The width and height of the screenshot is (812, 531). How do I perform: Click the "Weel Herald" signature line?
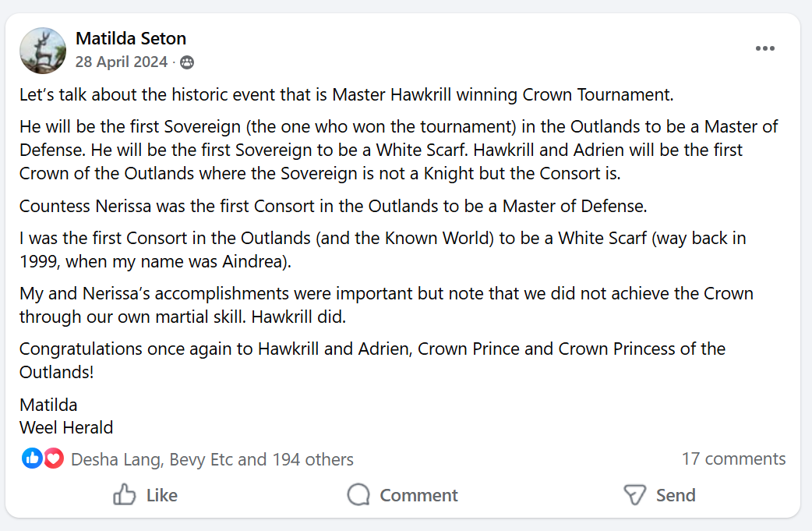pyautogui.click(x=66, y=427)
